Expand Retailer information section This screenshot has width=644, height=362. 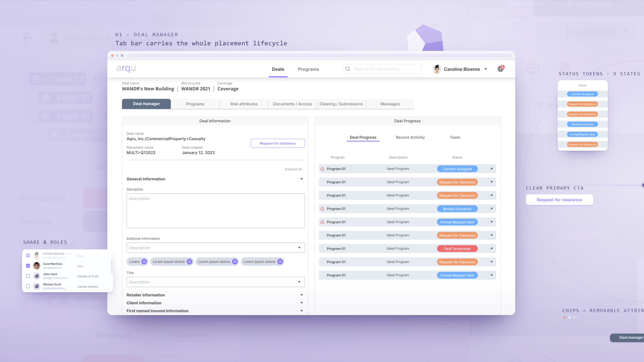point(302,295)
